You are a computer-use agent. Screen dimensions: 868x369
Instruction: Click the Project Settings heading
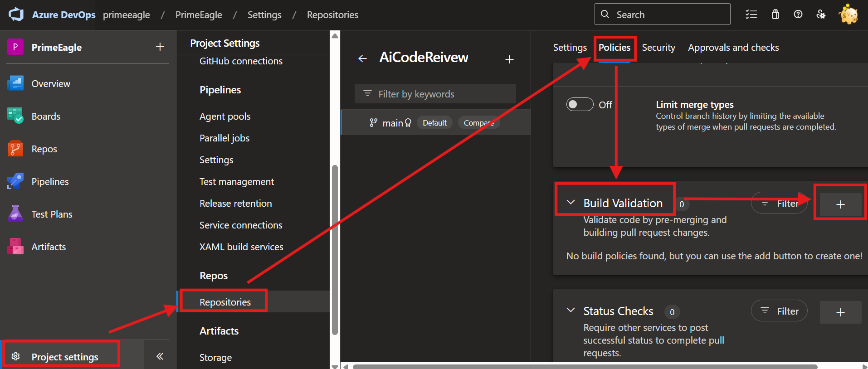pyautogui.click(x=225, y=43)
